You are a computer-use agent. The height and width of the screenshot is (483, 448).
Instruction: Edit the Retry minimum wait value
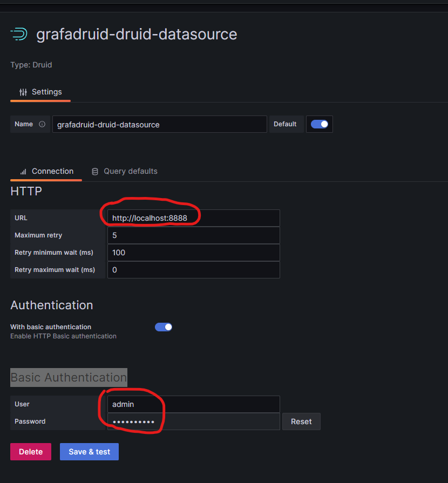pos(193,252)
